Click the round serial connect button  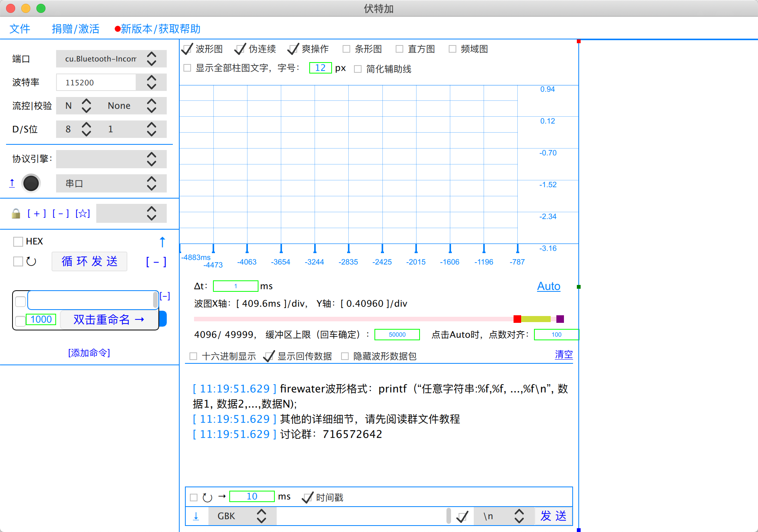(31, 183)
